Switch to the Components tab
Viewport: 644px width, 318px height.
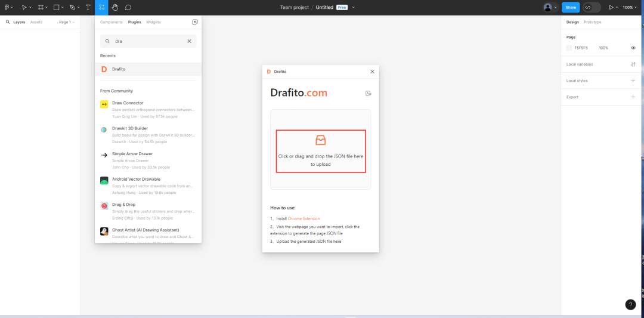(112, 22)
